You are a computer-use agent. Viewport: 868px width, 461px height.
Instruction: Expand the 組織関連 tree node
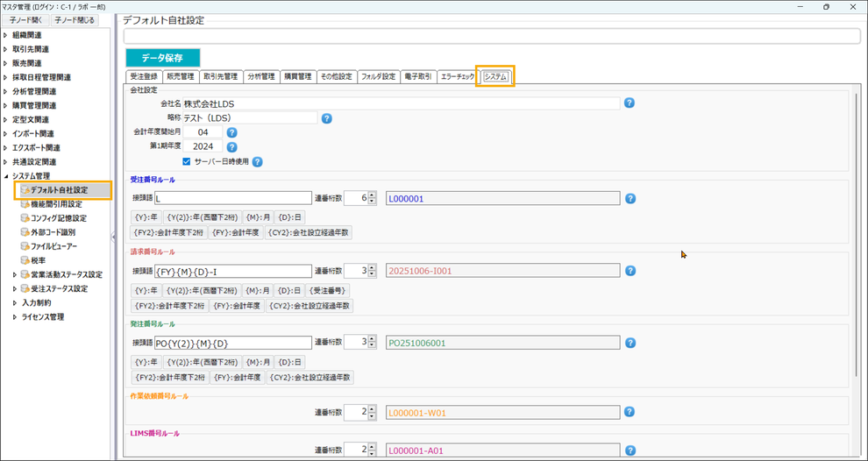(5, 35)
